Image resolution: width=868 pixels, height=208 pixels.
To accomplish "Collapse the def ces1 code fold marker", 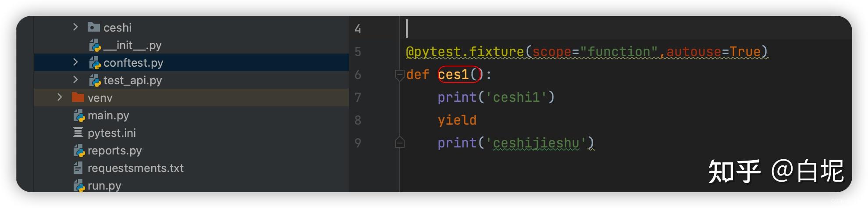I will point(399,75).
